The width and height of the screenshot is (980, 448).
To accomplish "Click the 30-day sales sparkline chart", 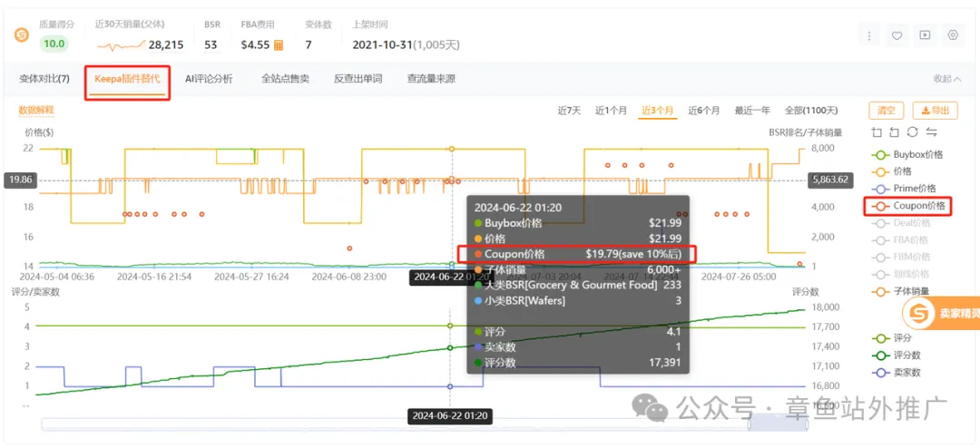I will (x=122, y=45).
